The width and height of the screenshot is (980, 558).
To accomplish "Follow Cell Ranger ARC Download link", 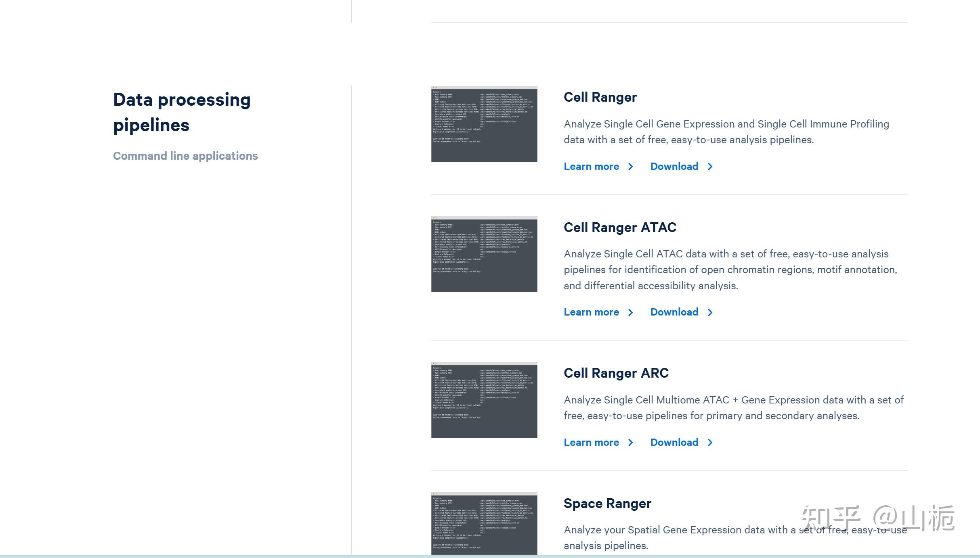I will coord(674,443).
